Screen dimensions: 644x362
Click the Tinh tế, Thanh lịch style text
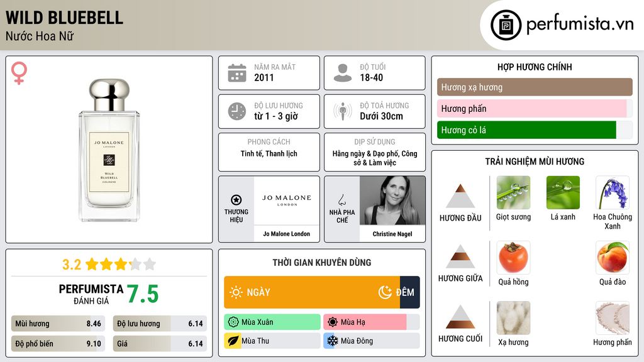pyautogui.click(x=269, y=153)
